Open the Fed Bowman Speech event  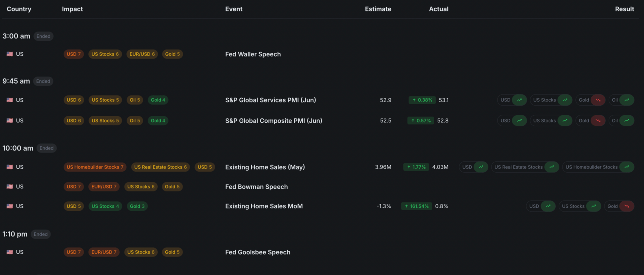coord(256,187)
